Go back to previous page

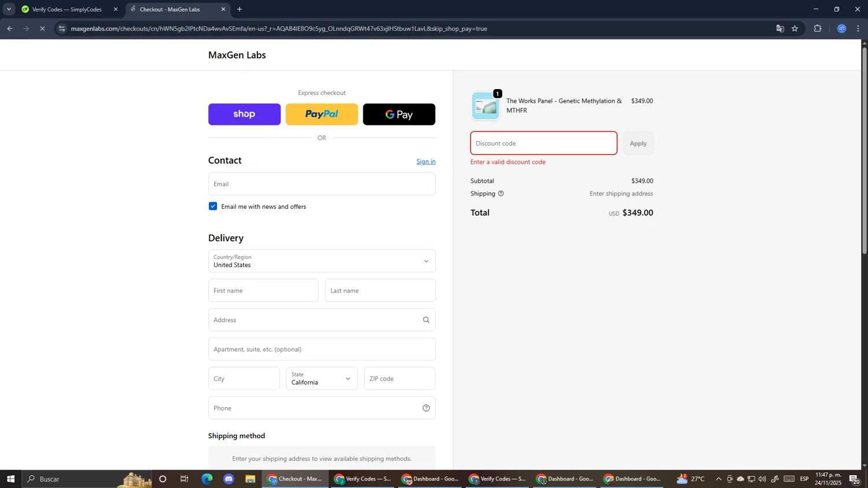tap(10, 28)
